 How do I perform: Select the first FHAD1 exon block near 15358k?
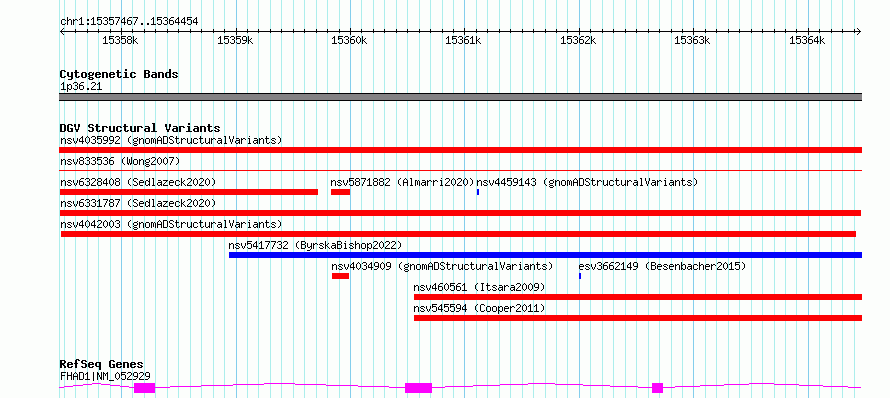144,388
